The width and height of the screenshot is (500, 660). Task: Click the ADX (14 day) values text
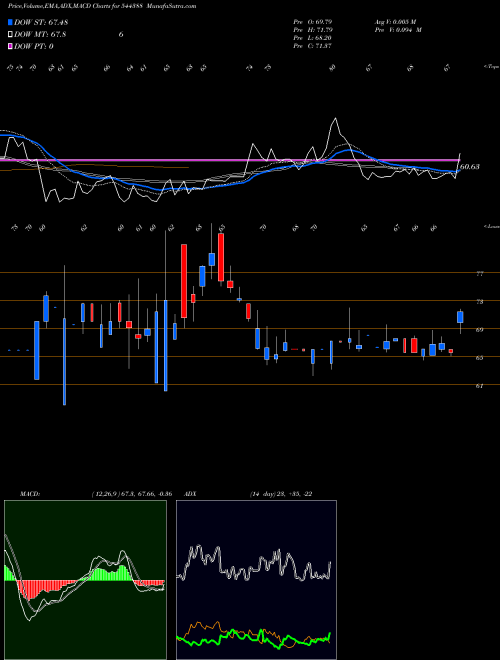pyautogui.click(x=281, y=494)
